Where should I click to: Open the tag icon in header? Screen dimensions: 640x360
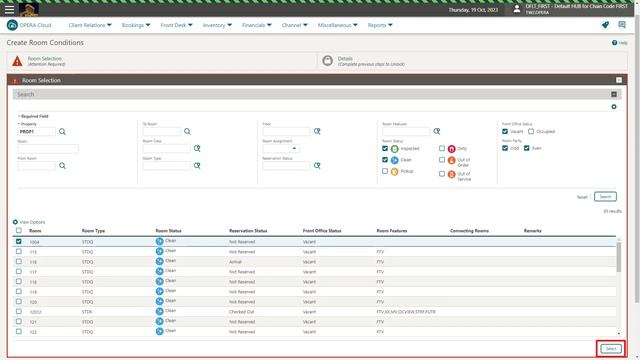[x=605, y=25]
